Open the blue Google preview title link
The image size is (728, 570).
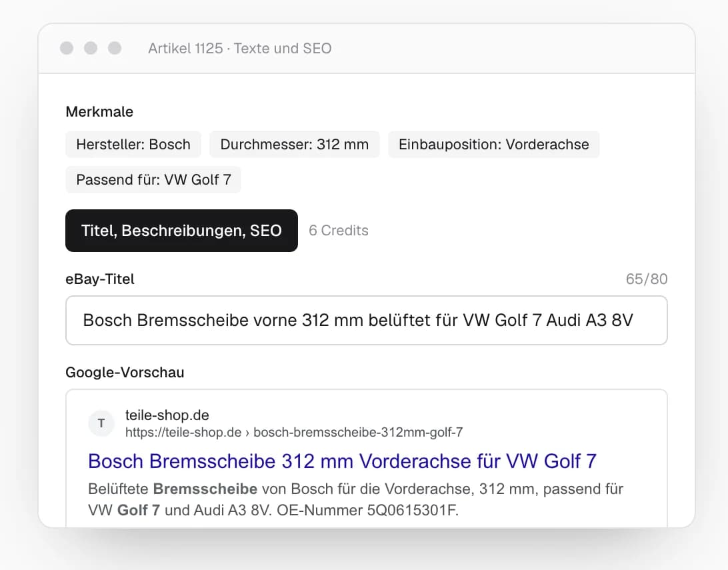[342, 461]
